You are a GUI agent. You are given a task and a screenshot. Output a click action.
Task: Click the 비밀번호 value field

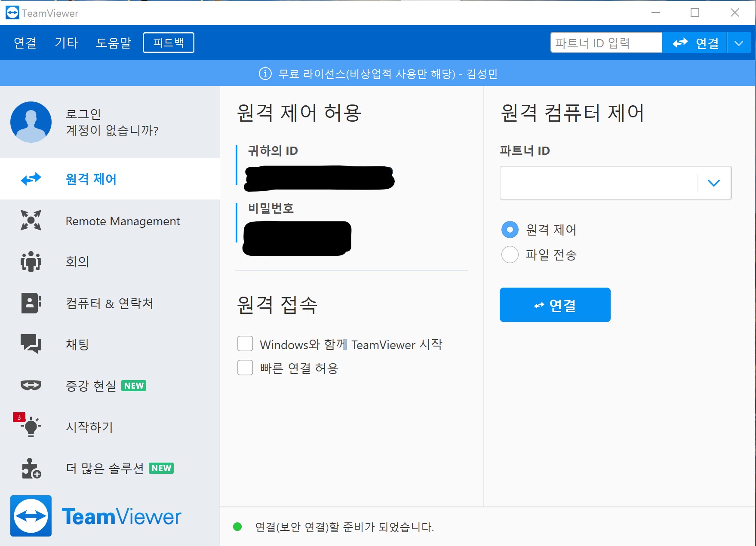(x=297, y=238)
